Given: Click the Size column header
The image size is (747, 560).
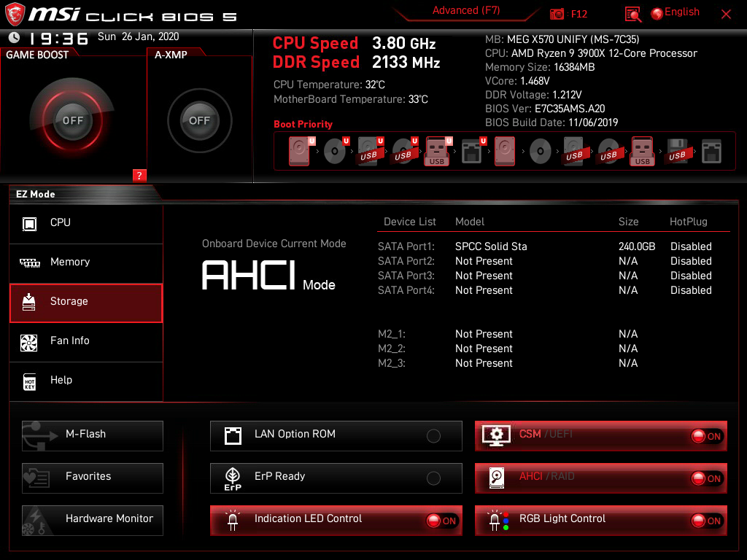Looking at the screenshot, I should pos(628,222).
